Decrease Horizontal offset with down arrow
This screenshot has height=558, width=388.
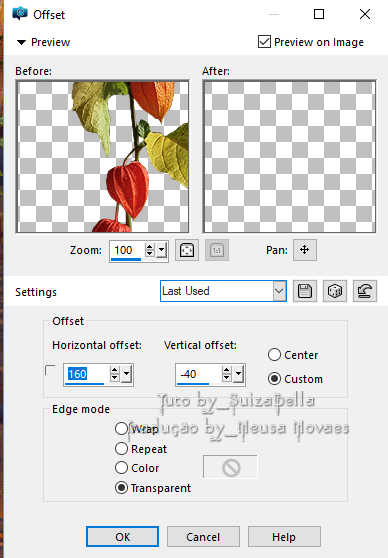(115, 378)
